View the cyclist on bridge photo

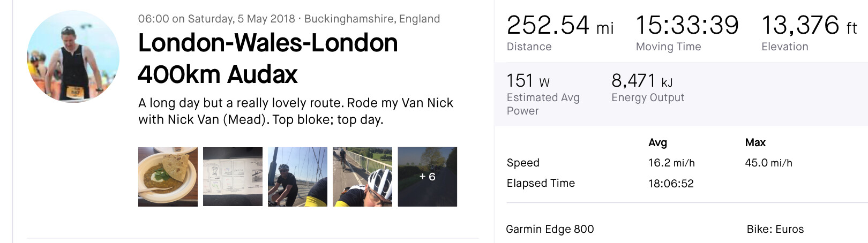pos(297,177)
